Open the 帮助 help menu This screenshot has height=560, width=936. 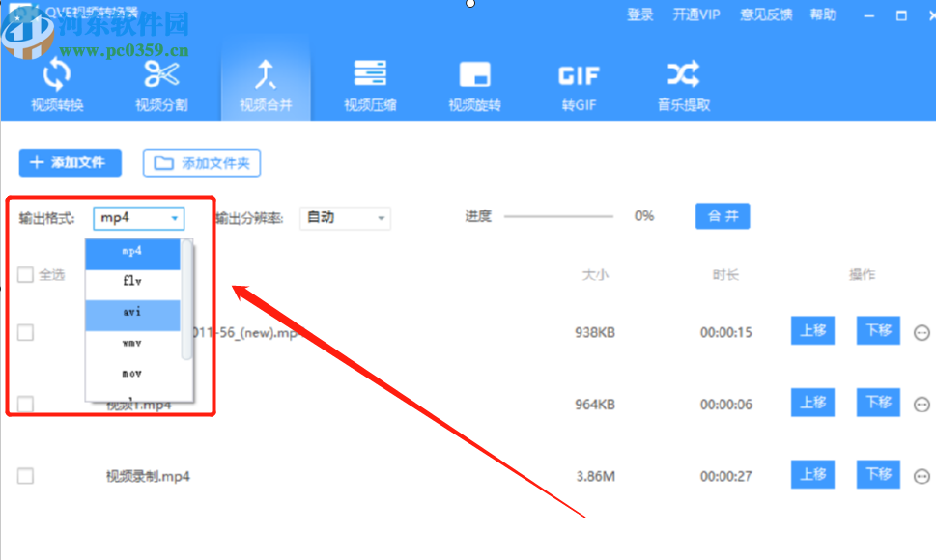pos(822,14)
